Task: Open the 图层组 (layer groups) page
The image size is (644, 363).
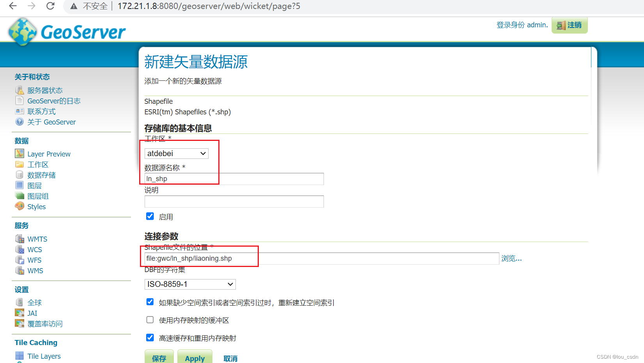Action: pos(38,196)
